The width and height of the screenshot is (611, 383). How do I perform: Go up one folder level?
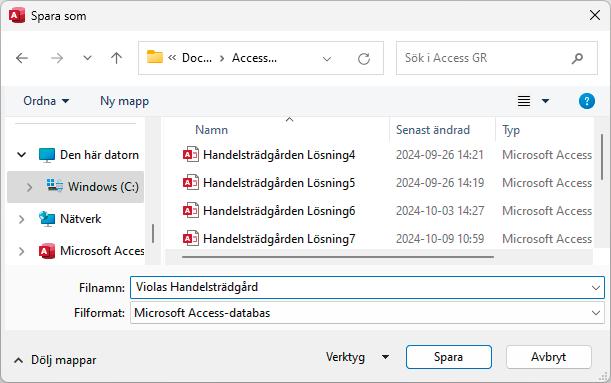tap(116, 58)
